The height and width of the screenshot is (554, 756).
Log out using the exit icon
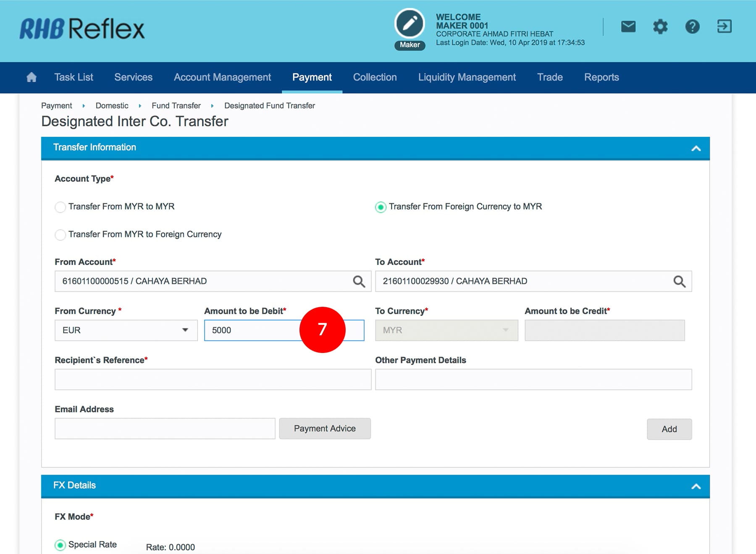(x=724, y=26)
